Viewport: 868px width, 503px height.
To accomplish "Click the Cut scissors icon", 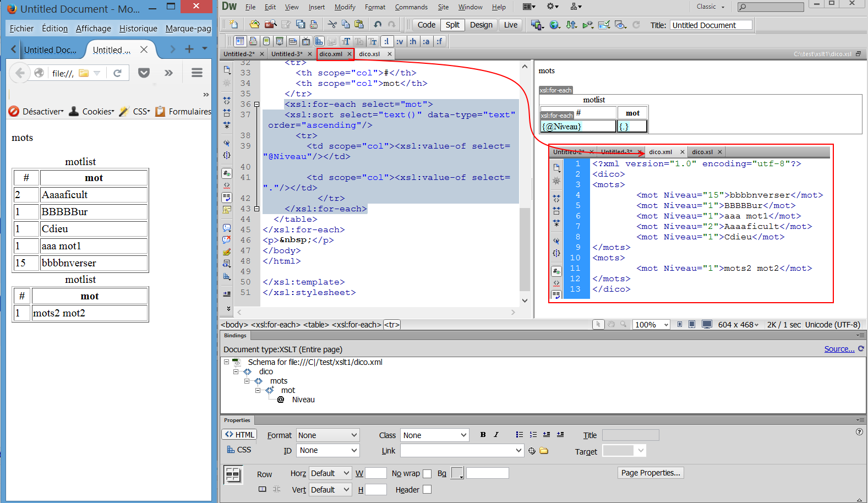I will tap(332, 25).
